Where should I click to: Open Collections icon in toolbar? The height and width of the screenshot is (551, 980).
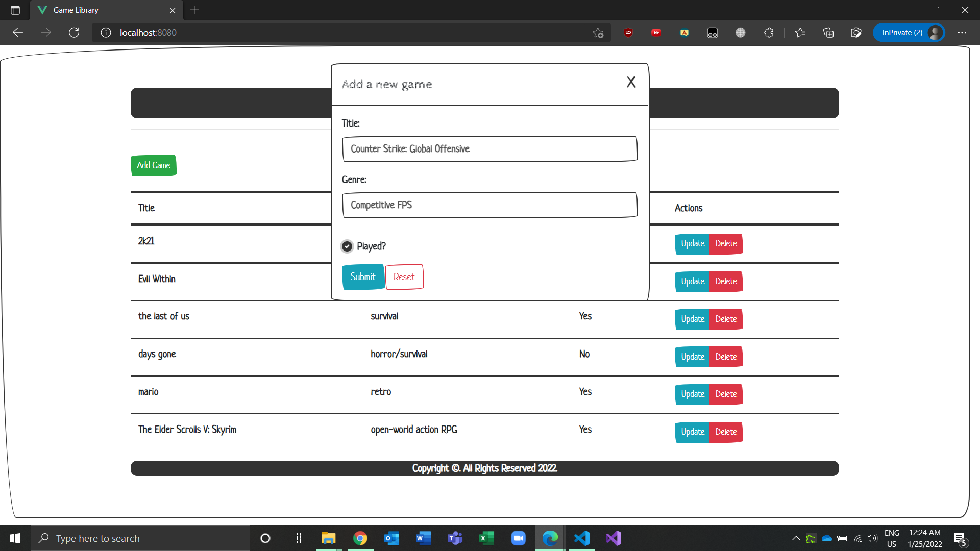(x=828, y=33)
